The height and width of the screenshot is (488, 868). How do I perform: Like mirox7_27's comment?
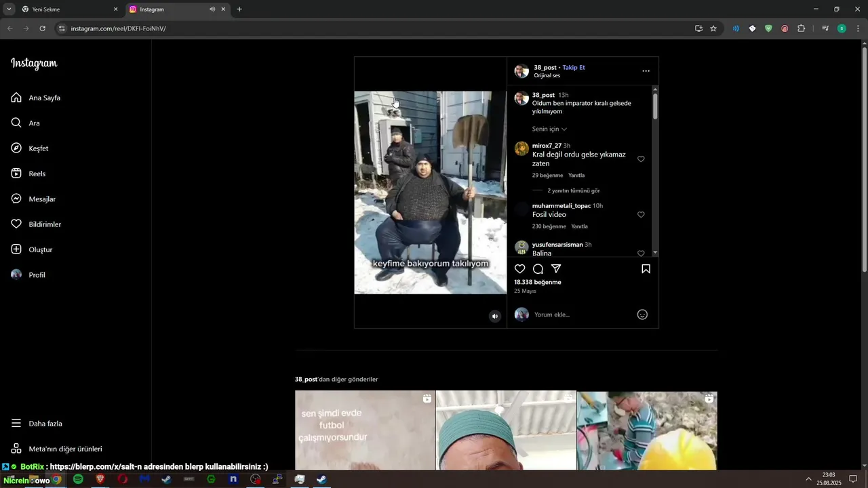[641, 159]
